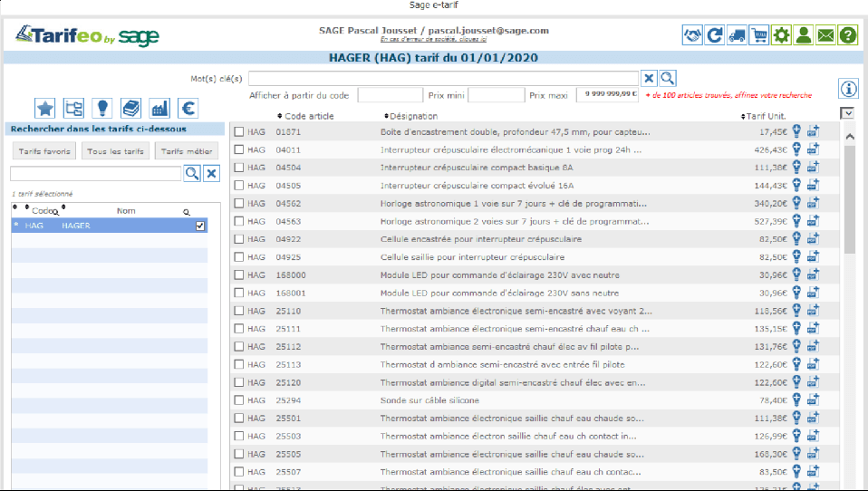The height and width of the screenshot is (491, 868).
Task: Click the star favorites icon
Action: point(44,109)
